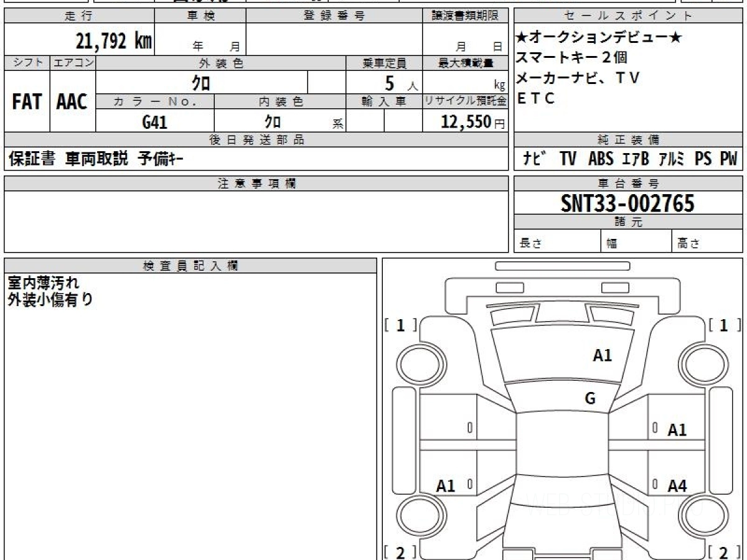Click PS in the equipment row
The width and height of the screenshot is (747, 560).
[703, 159]
